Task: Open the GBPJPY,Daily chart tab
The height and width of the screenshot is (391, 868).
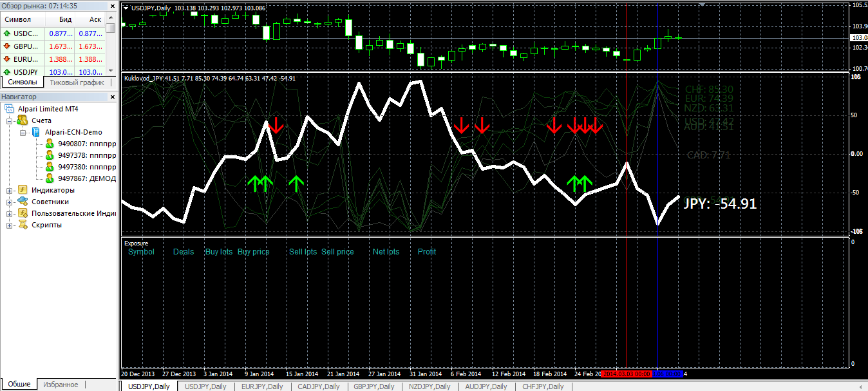Action: (x=374, y=386)
